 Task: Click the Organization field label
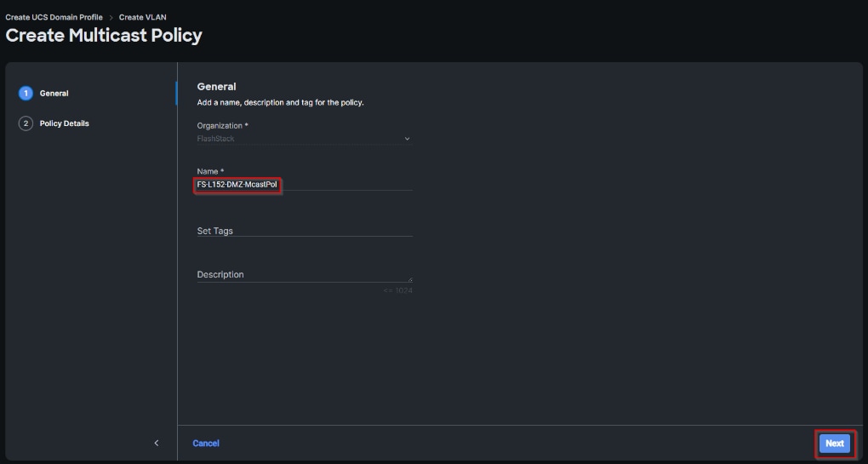coord(222,126)
